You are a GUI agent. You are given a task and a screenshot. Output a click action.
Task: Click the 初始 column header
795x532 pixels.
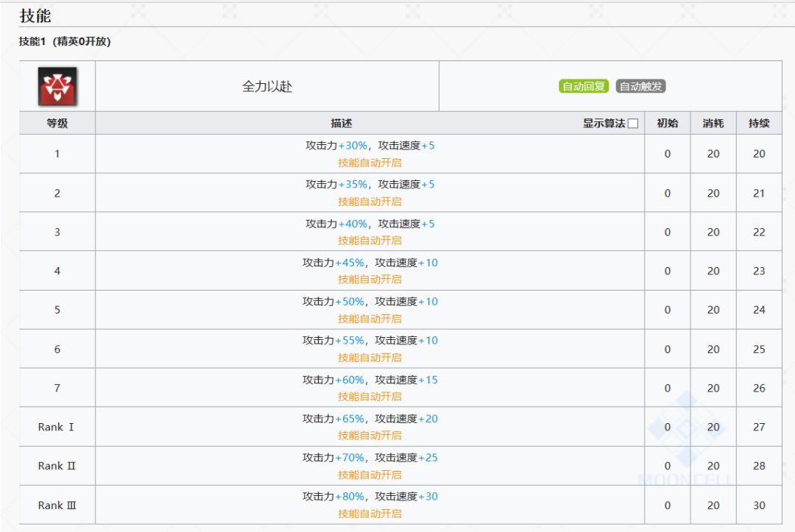(668, 124)
